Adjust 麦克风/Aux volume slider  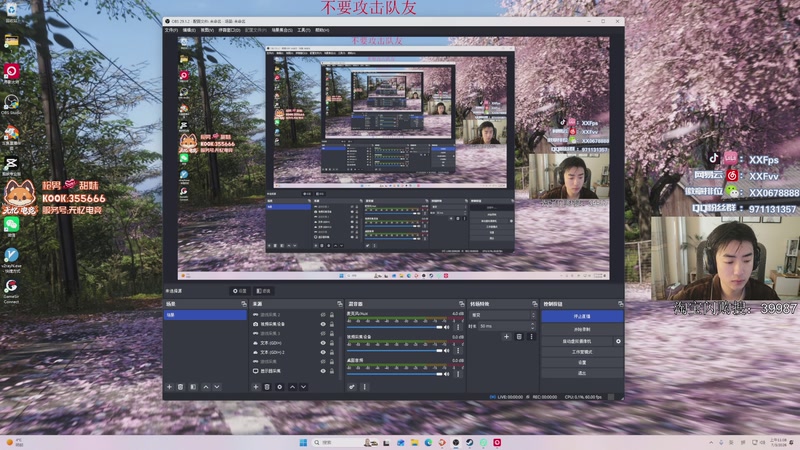[x=394, y=327]
